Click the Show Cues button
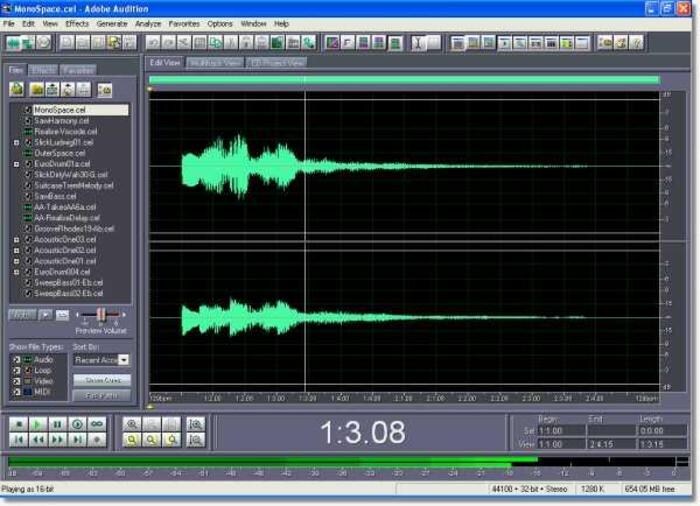700x506 pixels. [102, 380]
